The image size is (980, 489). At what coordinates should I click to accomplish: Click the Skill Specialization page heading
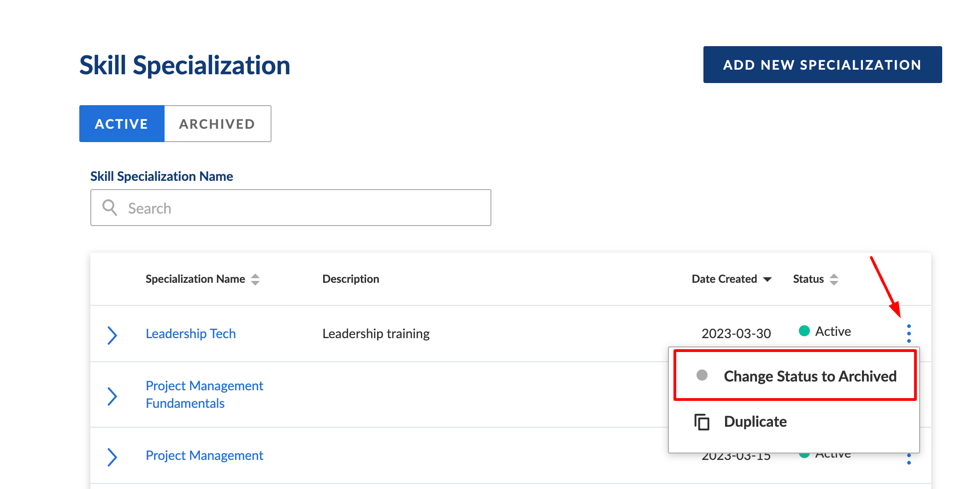pos(185,66)
